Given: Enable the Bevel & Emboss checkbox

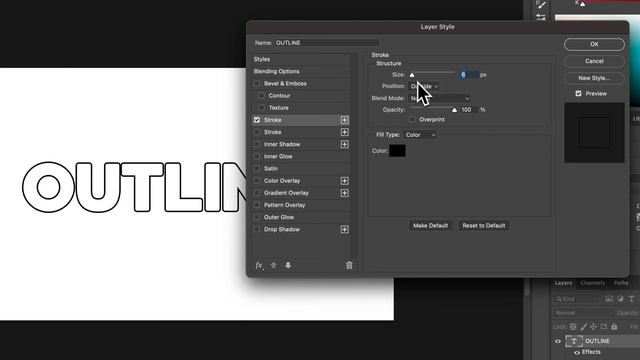Looking at the screenshot, I should [x=257, y=84].
